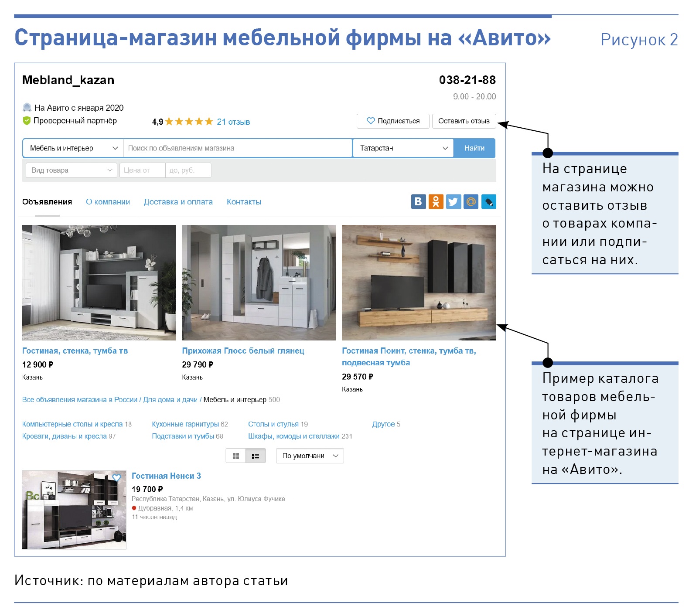Open the Вид товара dropdown
The width and height of the screenshot is (689, 616).
click(71, 170)
